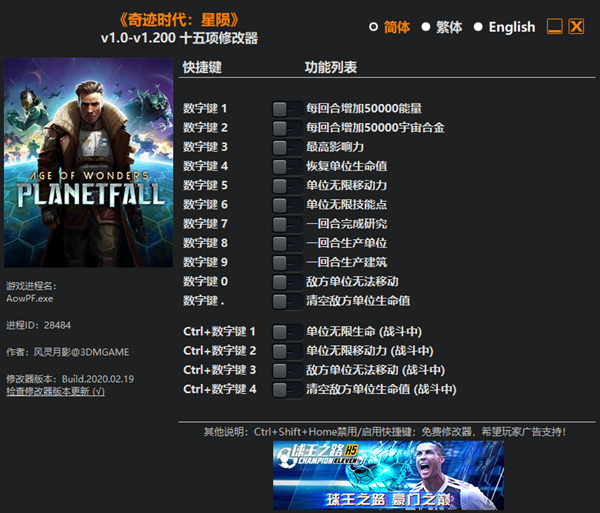600x513 pixels.
Task: Toggle 恢复单位生命值 option
Action: click(x=287, y=166)
